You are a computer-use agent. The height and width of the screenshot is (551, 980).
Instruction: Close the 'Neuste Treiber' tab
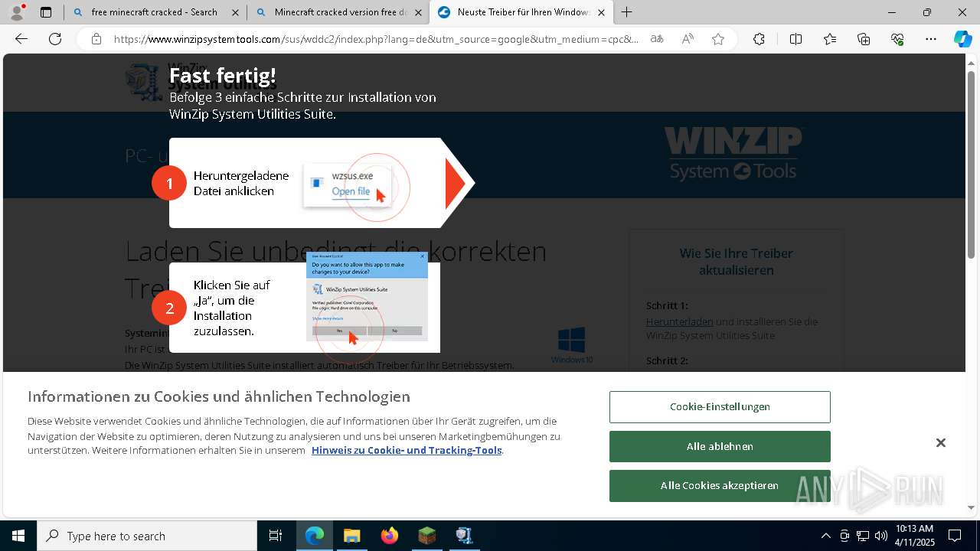[601, 12]
